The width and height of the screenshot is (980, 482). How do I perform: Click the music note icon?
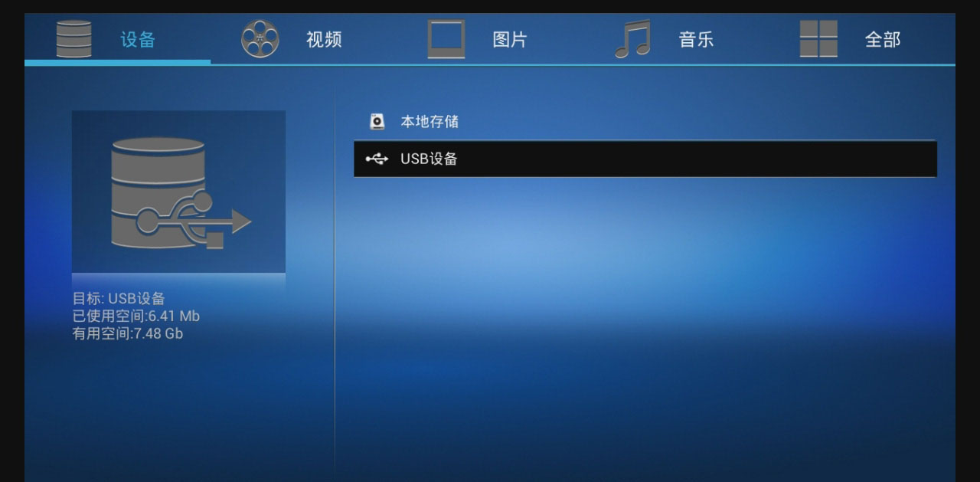point(632,39)
